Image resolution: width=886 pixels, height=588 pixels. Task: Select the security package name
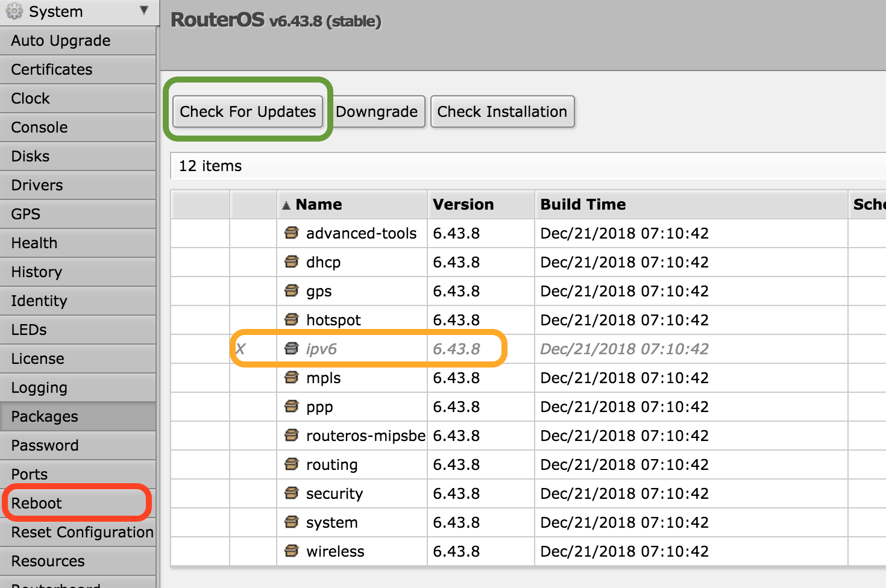click(335, 494)
